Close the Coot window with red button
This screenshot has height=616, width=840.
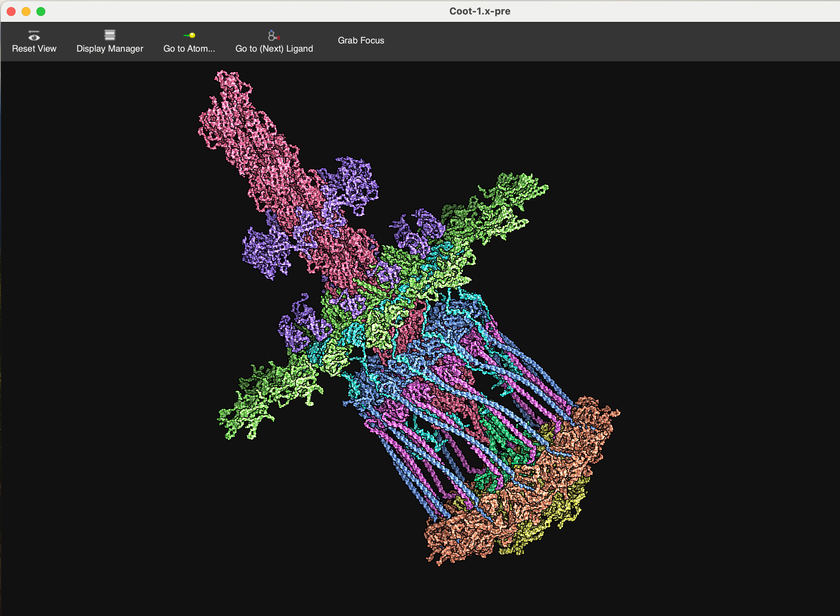pyautogui.click(x=11, y=12)
